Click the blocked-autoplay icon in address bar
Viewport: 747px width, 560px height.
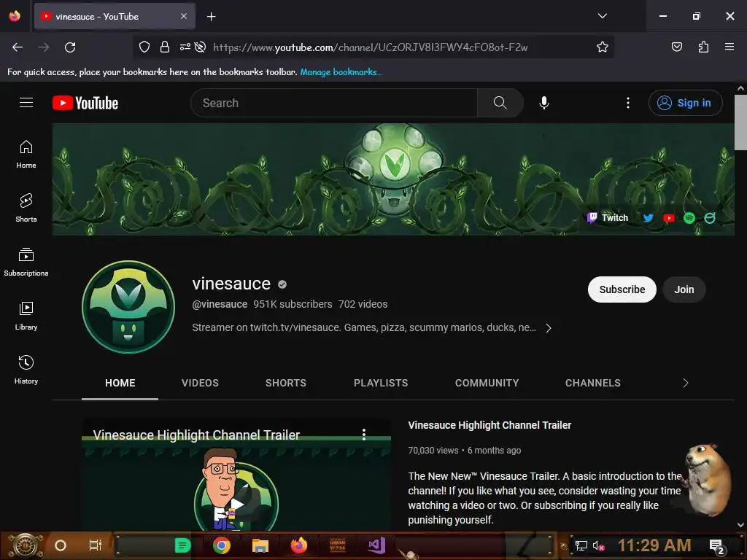[x=201, y=47]
